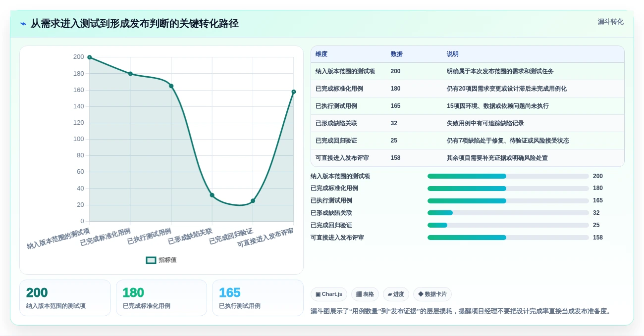Click description starting 仍有7项缺陷处于修复

click(508, 141)
